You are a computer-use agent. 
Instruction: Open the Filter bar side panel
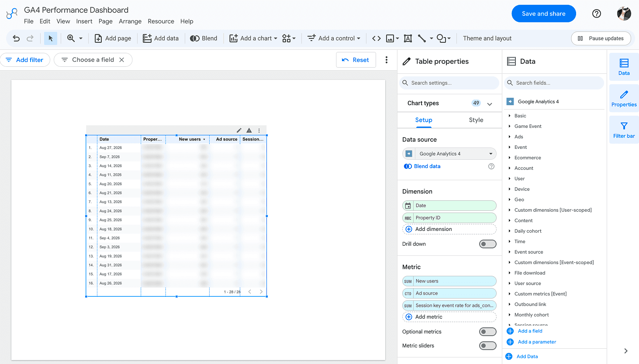pyautogui.click(x=624, y=130)
